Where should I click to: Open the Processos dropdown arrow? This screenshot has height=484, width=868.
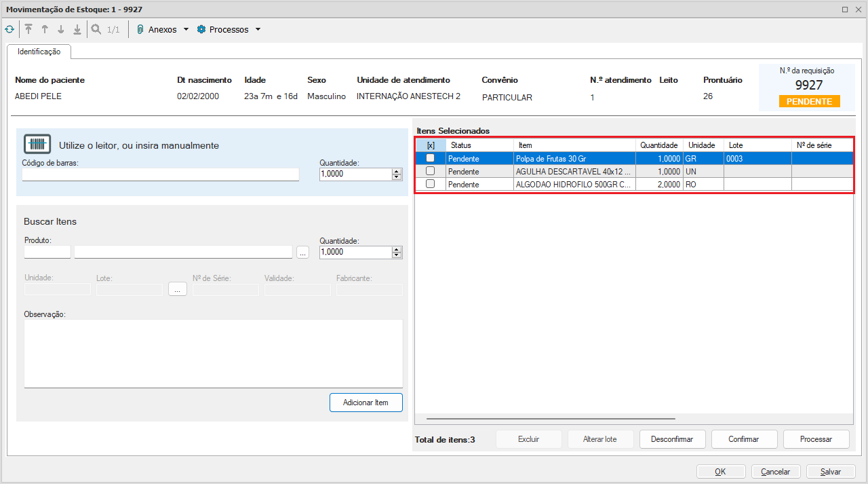pos(258,30)
